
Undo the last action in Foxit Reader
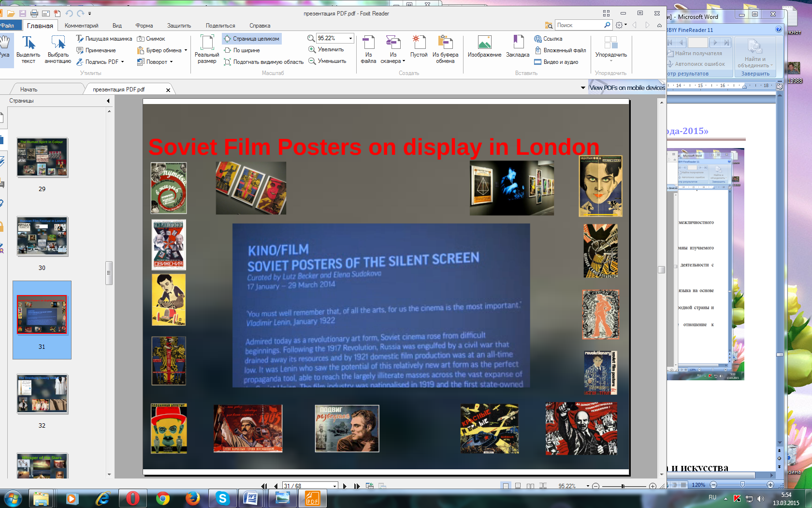69,14
